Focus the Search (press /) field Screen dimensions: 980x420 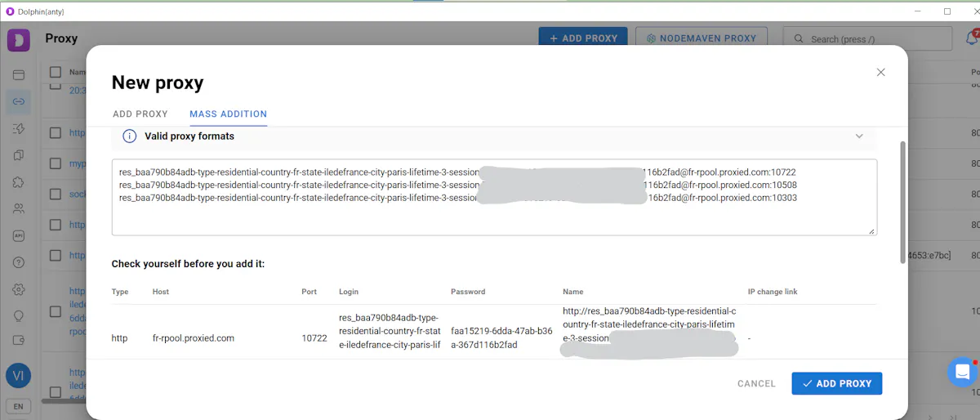[867, 38]
